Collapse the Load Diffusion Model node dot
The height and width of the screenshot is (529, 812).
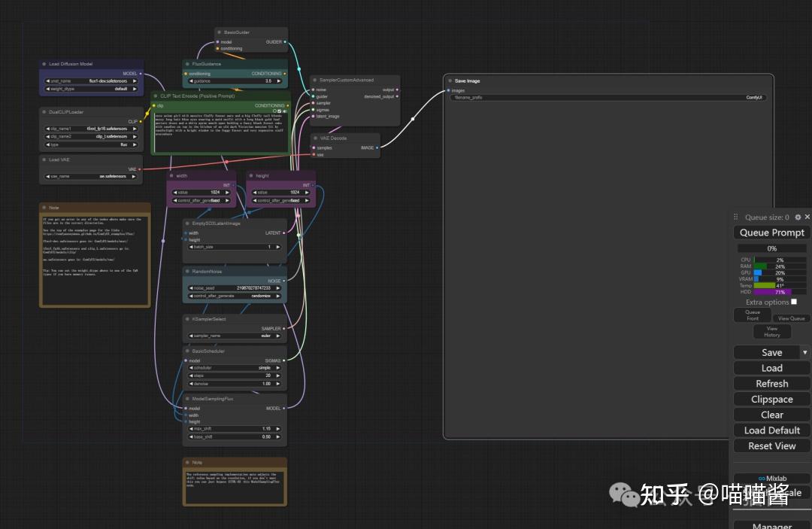pos(44,64)
